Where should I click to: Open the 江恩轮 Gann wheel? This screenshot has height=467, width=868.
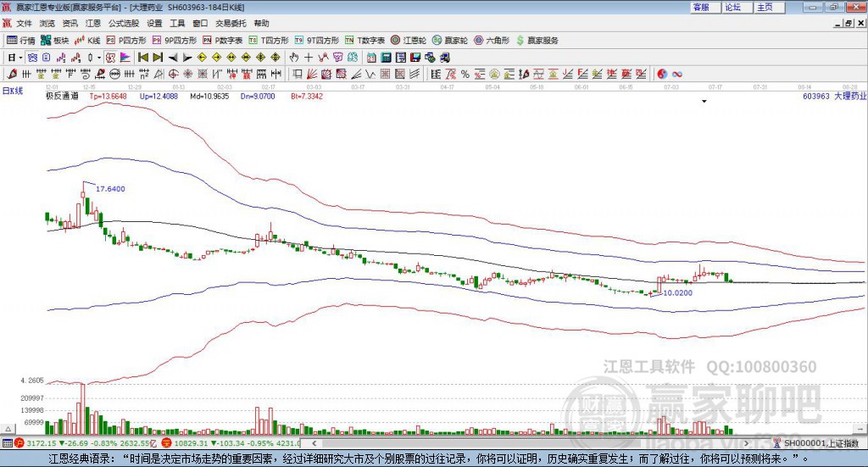pyautogui.click(x=409, y=41)
